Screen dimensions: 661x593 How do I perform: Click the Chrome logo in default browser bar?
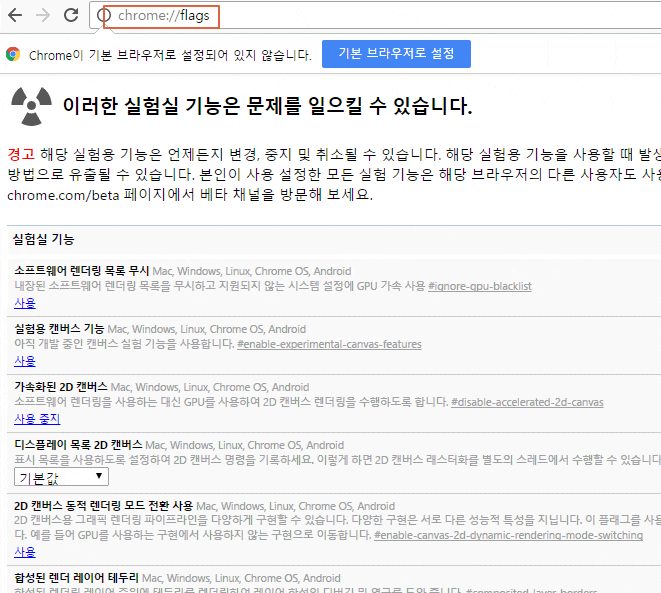[13, 54]
